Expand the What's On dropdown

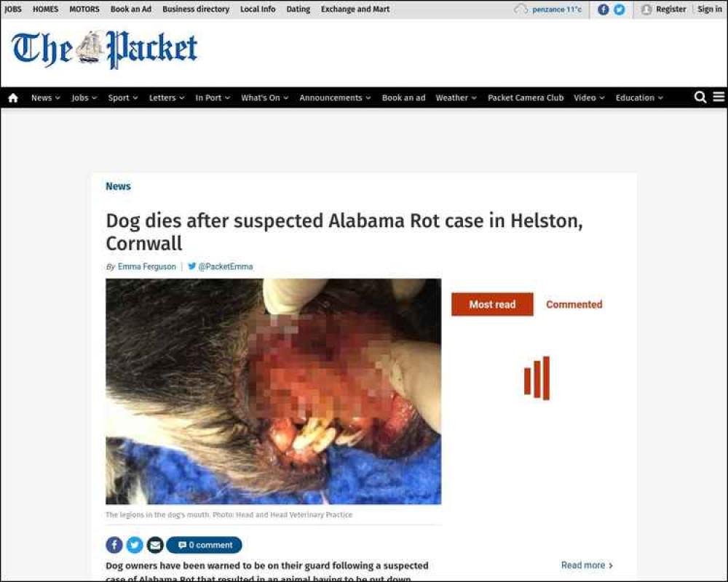coord(265,98)
